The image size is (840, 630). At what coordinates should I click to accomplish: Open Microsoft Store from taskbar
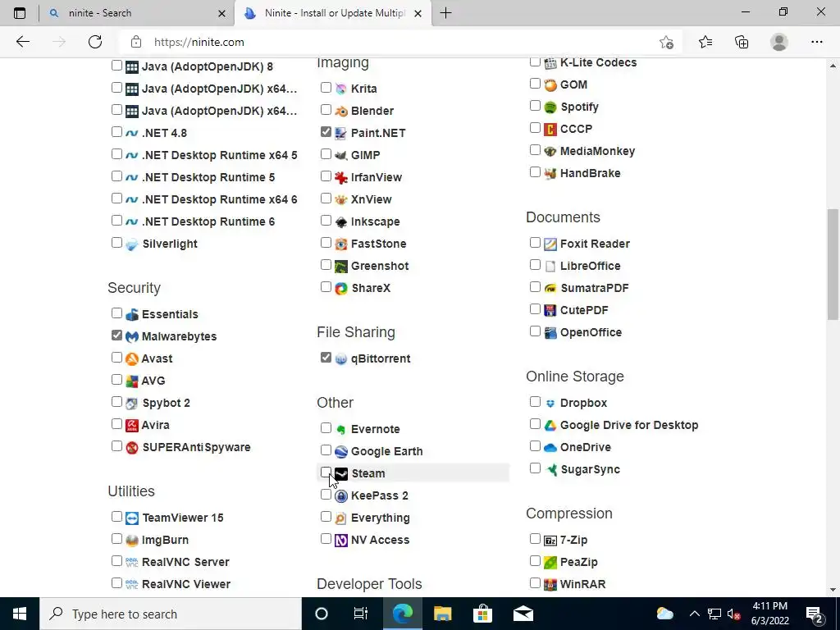(x=482, y=614)
